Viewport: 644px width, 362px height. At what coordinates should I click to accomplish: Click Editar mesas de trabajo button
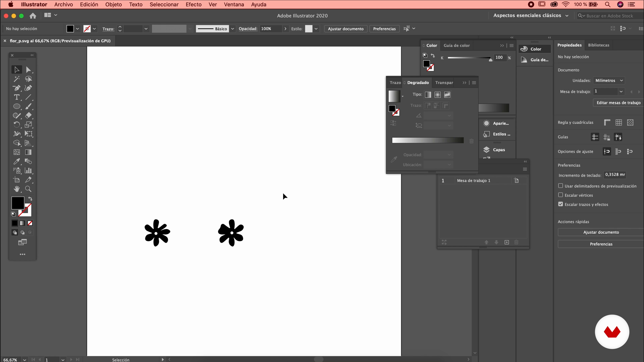(619, 102)
